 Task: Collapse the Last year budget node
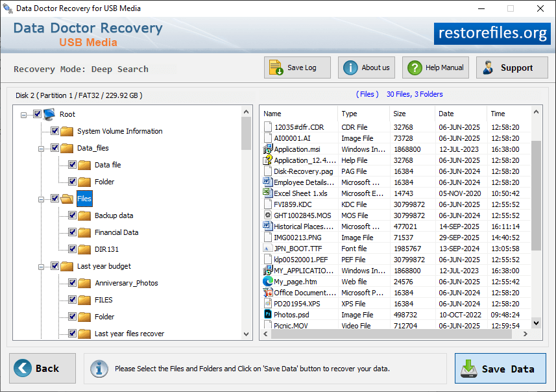click(x=41, y=267)
